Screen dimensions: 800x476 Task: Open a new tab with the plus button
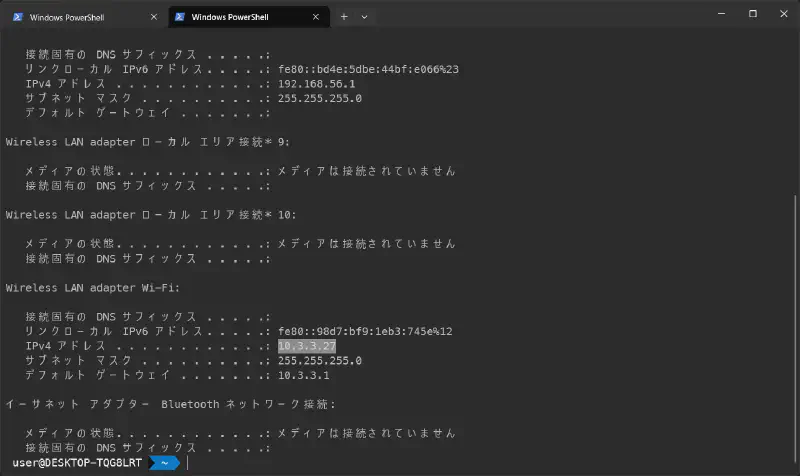[344, 17]
